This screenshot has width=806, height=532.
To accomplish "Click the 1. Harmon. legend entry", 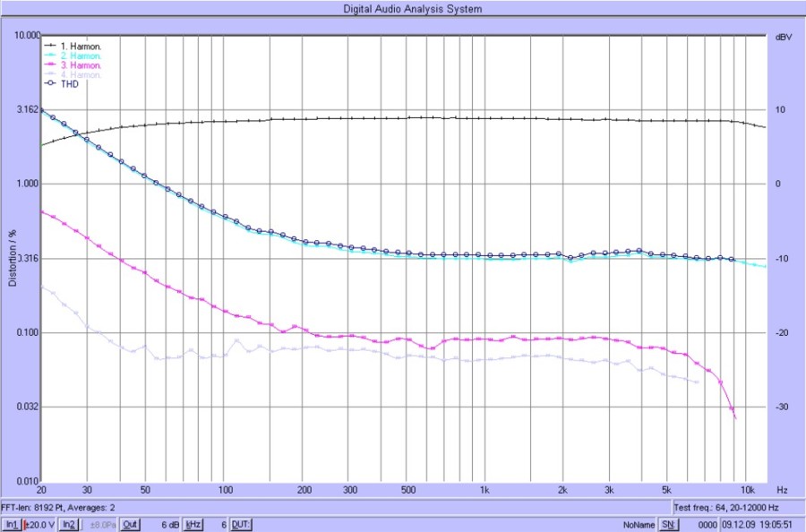I will click(81, 46).
